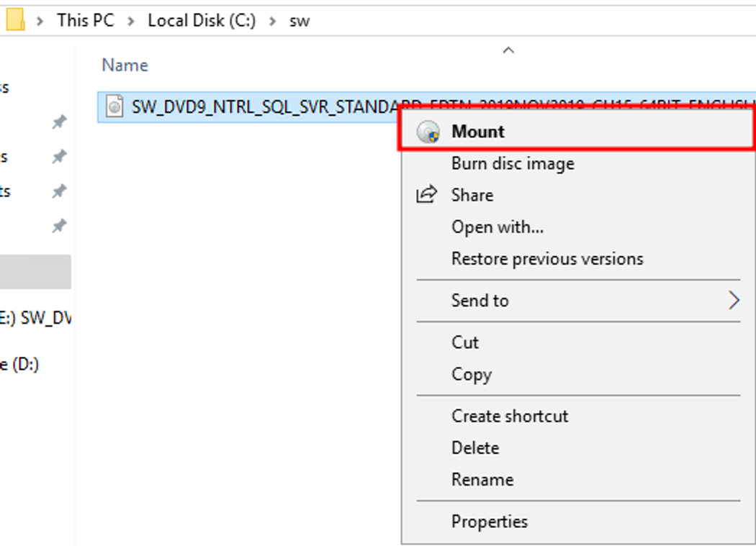Open the (D:) drive in sidebar
This screenshot has width=756, height=546.
click(19, 364)
